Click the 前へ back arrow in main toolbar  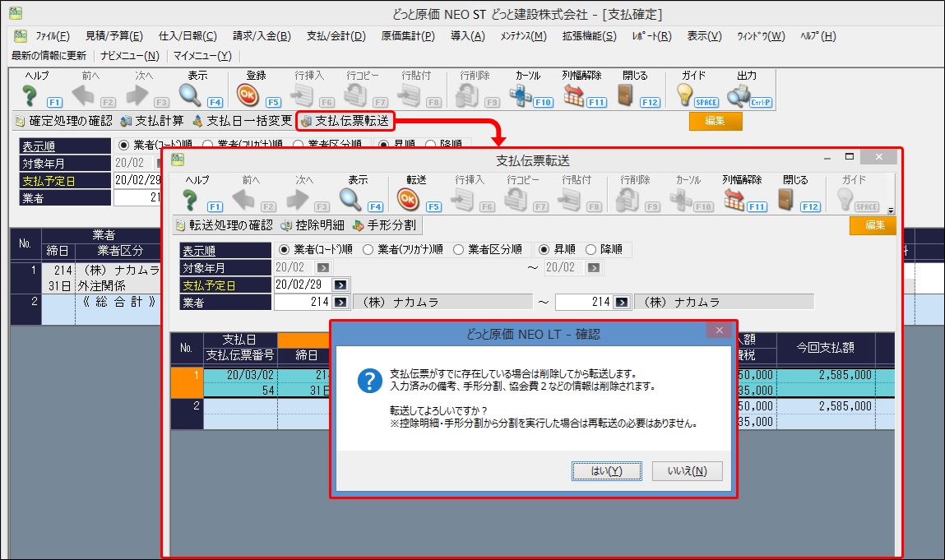point(82,95)
